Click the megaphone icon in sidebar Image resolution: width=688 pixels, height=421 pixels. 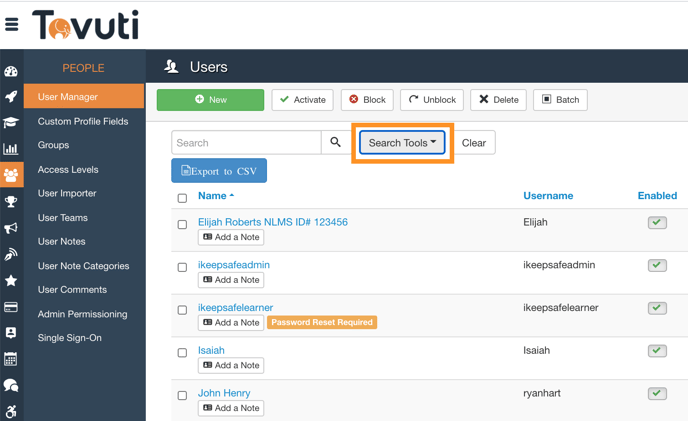(x=11, y=228)
